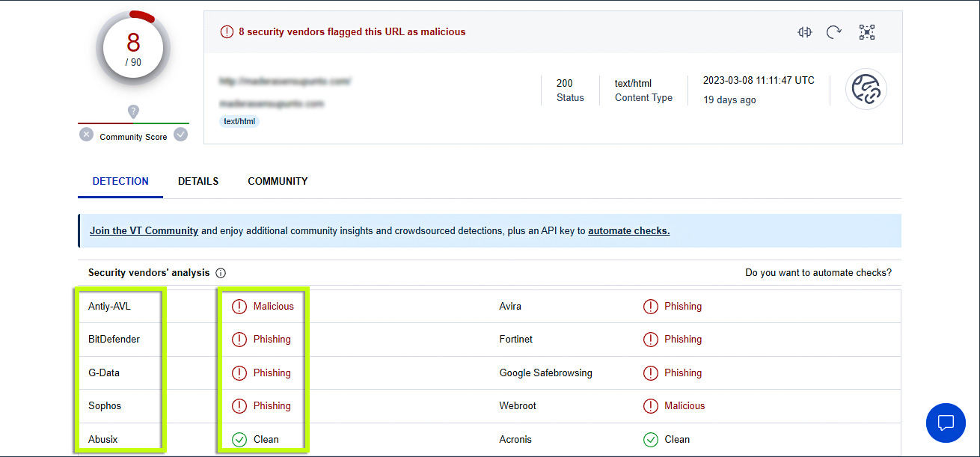
Task: Click the globe link icon at right
Action: click(x=866, y=89)
